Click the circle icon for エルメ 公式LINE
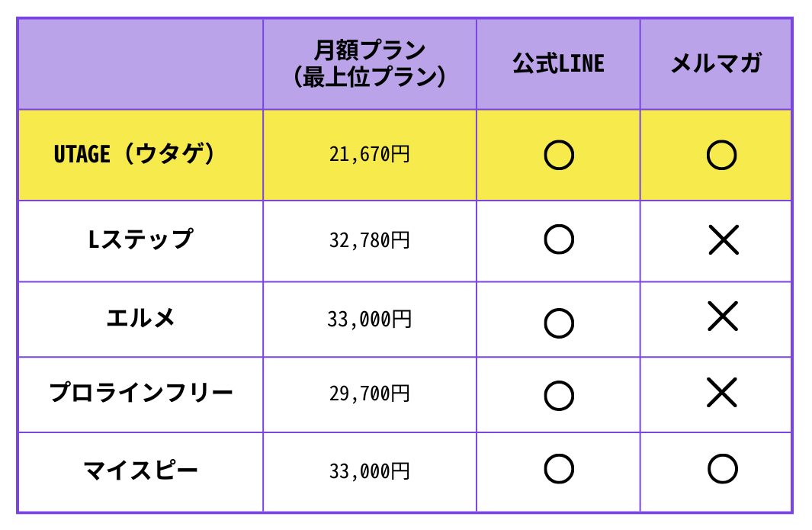 click(x=559, y=323)
